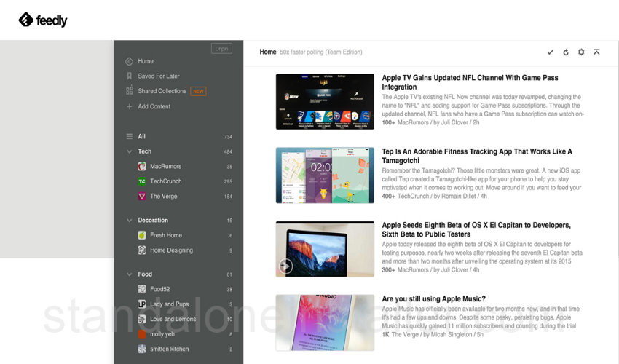Image resolution: width=619 pixels, height=364 pixels.
Task: Select Add Content in sidebar
Action: pos(154,106)
